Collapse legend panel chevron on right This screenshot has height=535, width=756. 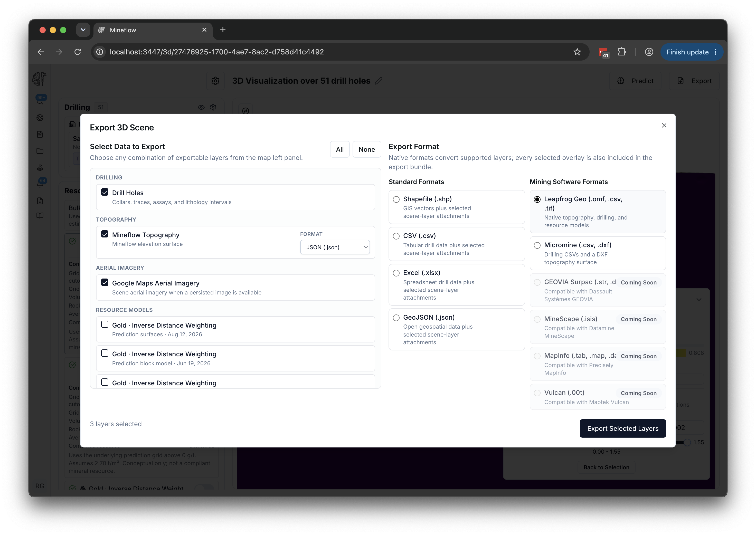click(699, 299)
